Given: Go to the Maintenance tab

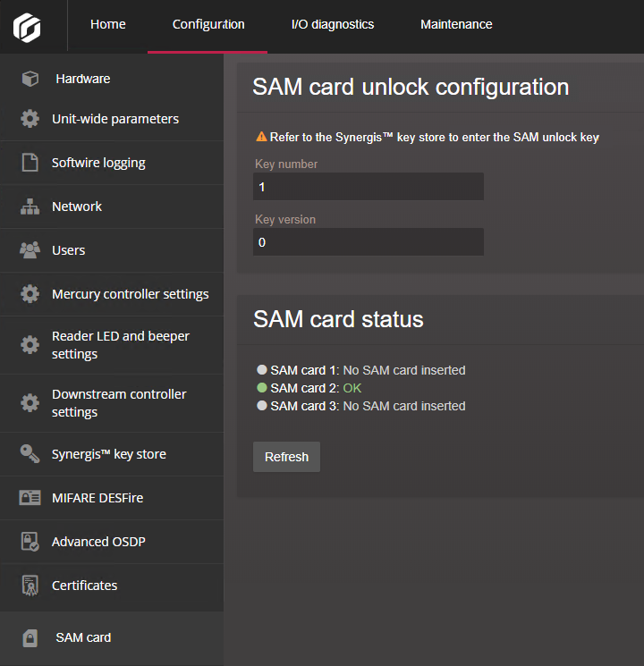Looking at the screenshot, I should click(456, 24).
